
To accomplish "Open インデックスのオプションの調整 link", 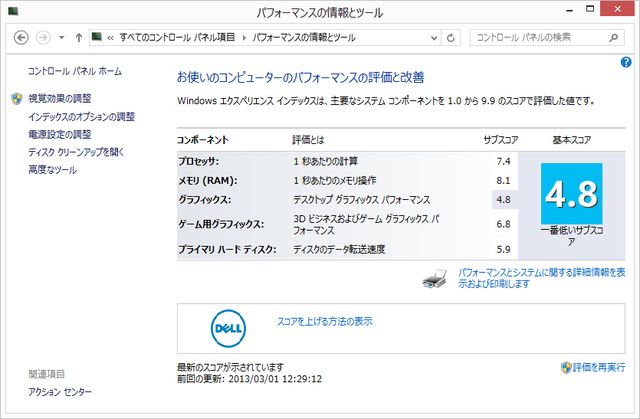I will (x=81, y=117).
